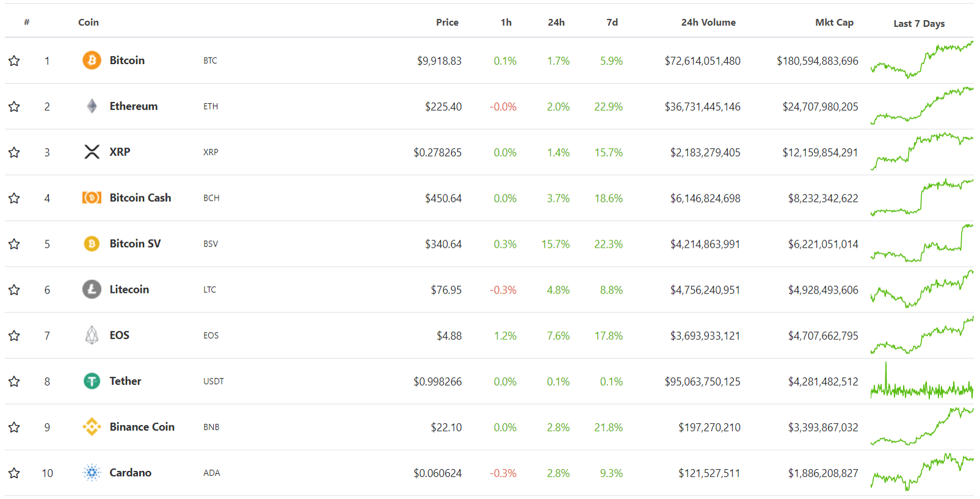980x499 pixels.
Task: Toggle Bitcoin SV favorite star
Action: click(14, 244)
